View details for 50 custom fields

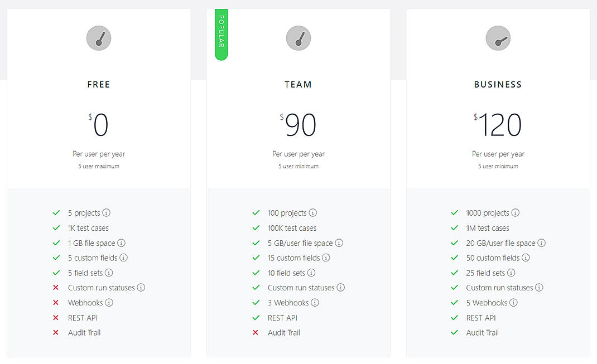click(x=527, y=258)
